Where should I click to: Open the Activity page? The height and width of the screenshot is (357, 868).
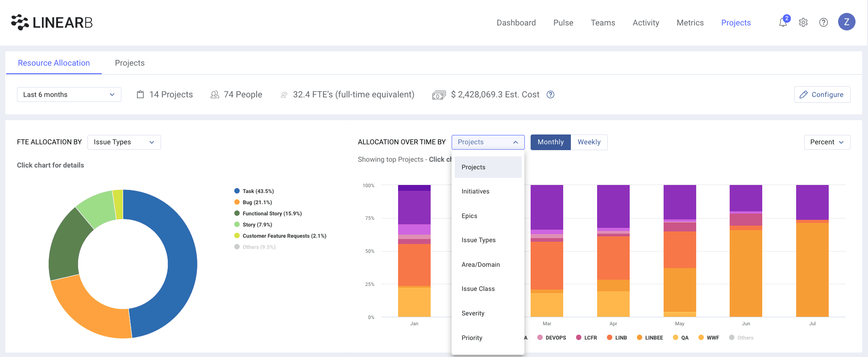pyautogui.click(x=646, y=23)
